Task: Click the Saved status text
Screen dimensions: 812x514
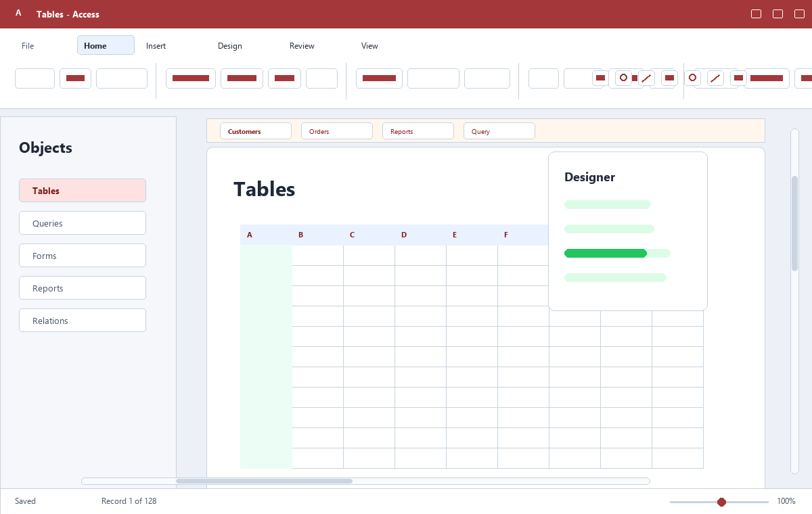Action: pyautogui.click(x=25, y=501)
